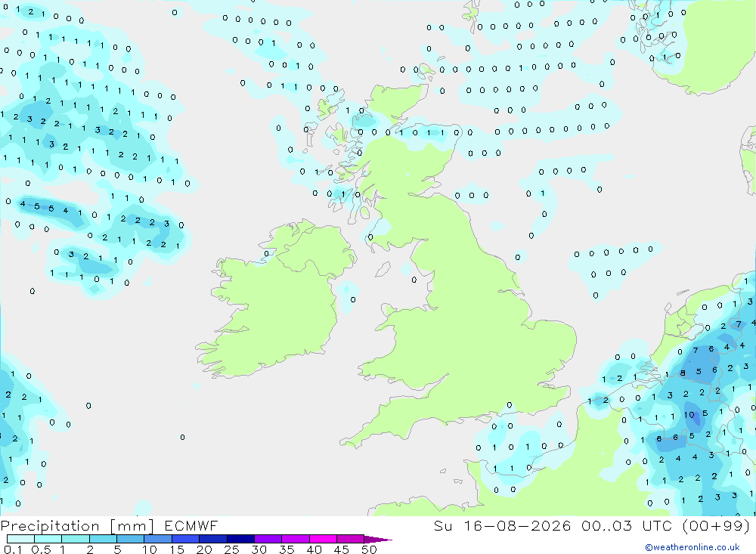Image resolution: width=756 pixels, height=554 pixels.
Task: Pick the 10–15 mm legend color box
Action: click(x=158, y=539)
